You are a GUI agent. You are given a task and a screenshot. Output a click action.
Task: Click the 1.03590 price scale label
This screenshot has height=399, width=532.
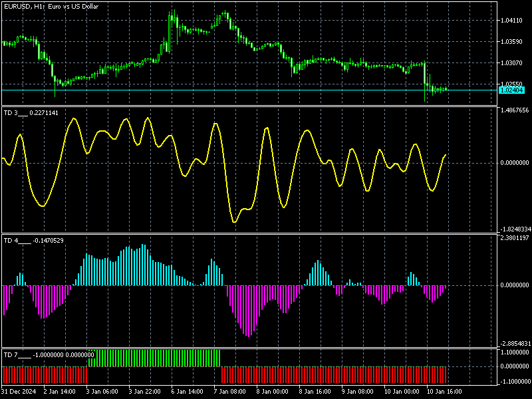tap(511, 42)
